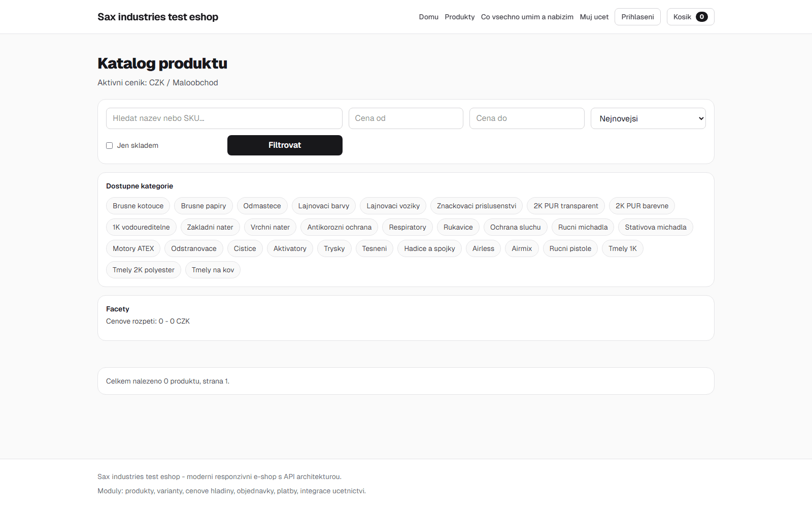Screen dimensions: 812x508
Task: Choose the "Tmely 2K polyester" category
Action: (x=143, y=270)
